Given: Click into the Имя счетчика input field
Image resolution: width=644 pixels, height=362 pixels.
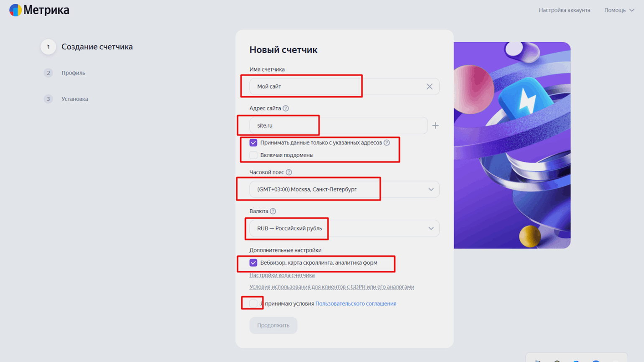Looking at the screenshot, I should click(x=335, y=87).
